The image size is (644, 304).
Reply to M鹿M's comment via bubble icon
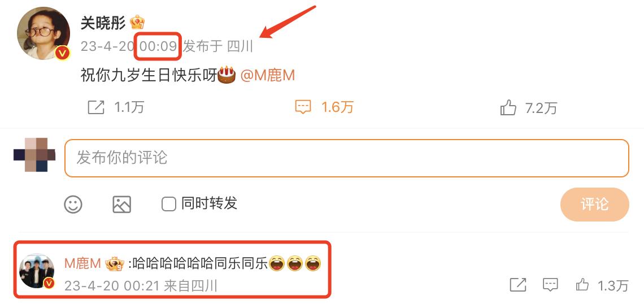tap(550, 285)
